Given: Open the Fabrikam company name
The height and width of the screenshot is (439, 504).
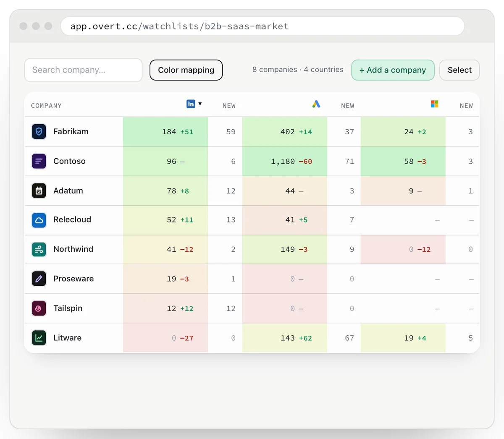Looking at the screenshot, I should pos(71,131).
